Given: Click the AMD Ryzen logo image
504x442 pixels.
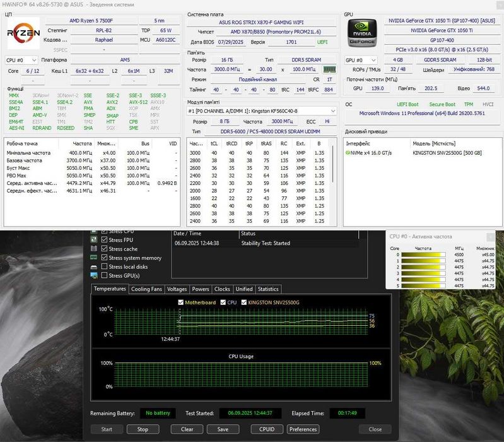Looking at the screenshot, I should tap(23, 33).
